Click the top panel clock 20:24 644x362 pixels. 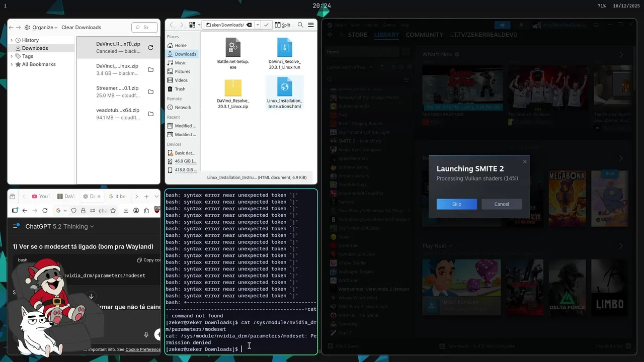(321, 6)
